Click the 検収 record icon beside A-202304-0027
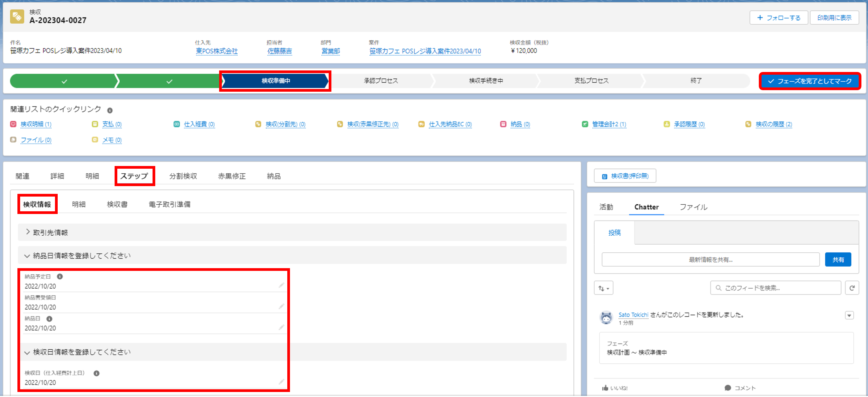Viewport: 868px width, 397px height. (x=17, y=17)
